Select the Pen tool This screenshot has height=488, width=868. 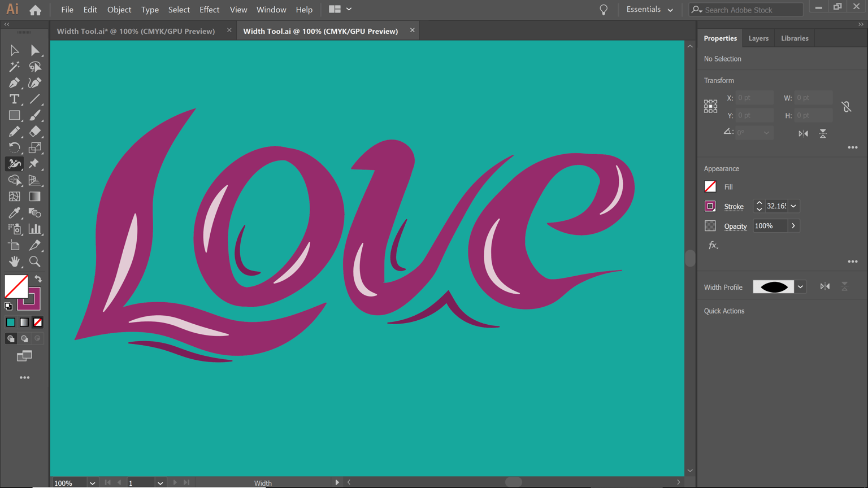tap(14, 83)
